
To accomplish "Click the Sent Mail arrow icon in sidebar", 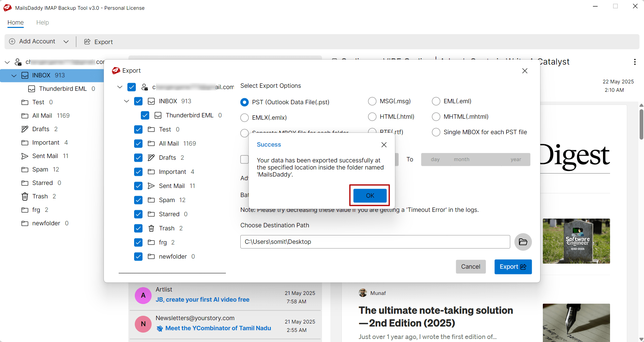I will (25, 156).
